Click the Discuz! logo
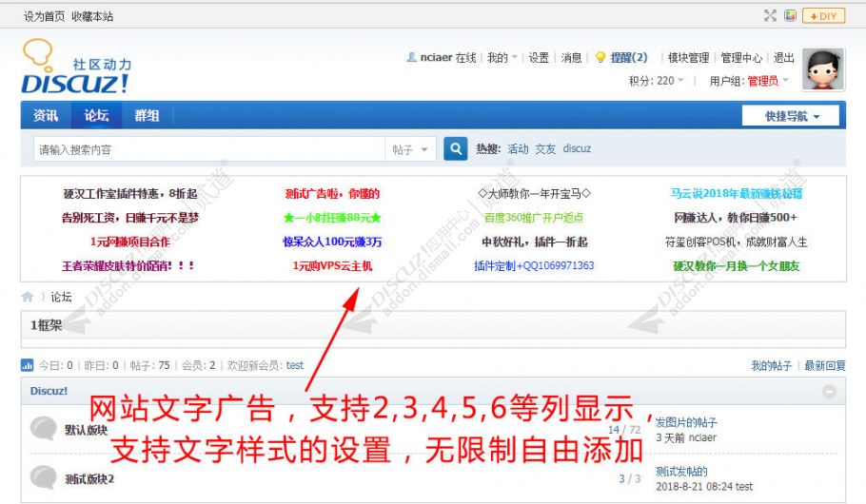The width and height of the screenshot is (866, 504). 77,67
